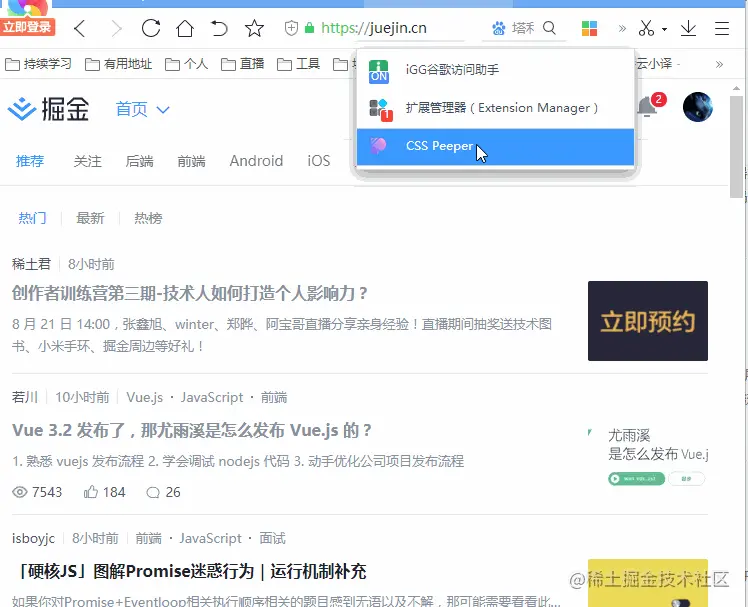Open article Vue 3.2 发布了
748x607 pixels.
(192, 430)
